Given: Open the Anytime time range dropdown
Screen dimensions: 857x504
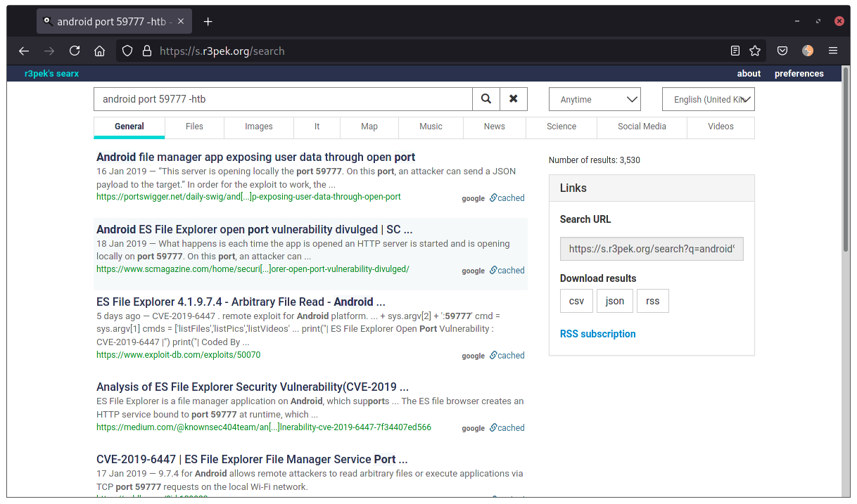Looking at the screenshot, I should click(595, 98).
